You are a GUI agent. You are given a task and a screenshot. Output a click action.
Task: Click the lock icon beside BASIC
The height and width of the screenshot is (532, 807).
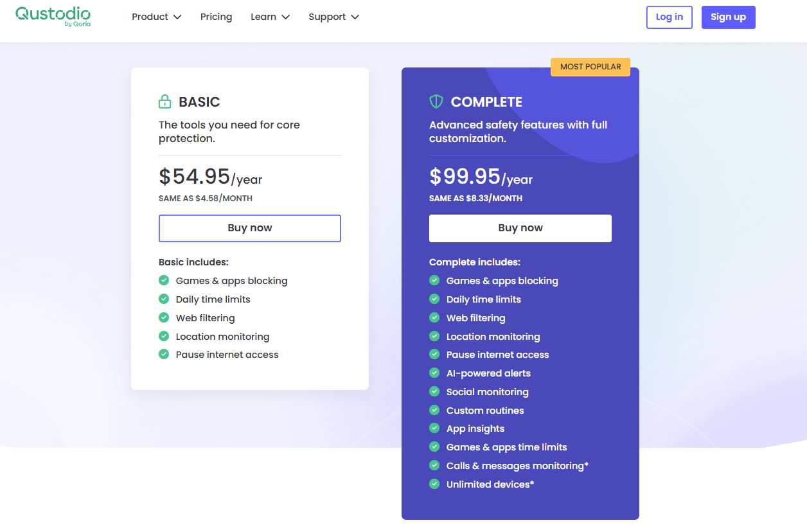pos(165,102)
